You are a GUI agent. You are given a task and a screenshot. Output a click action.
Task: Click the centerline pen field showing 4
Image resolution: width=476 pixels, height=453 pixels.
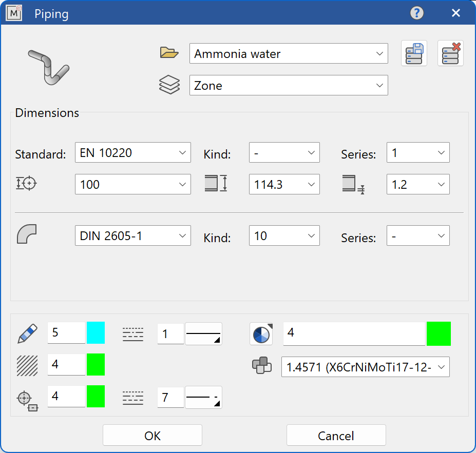[66, 396]
